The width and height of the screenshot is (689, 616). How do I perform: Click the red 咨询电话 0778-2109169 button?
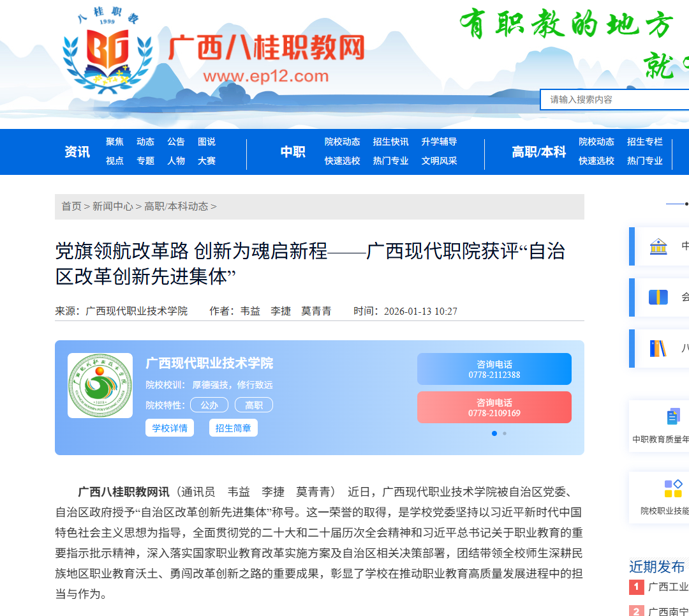point(494,408)
